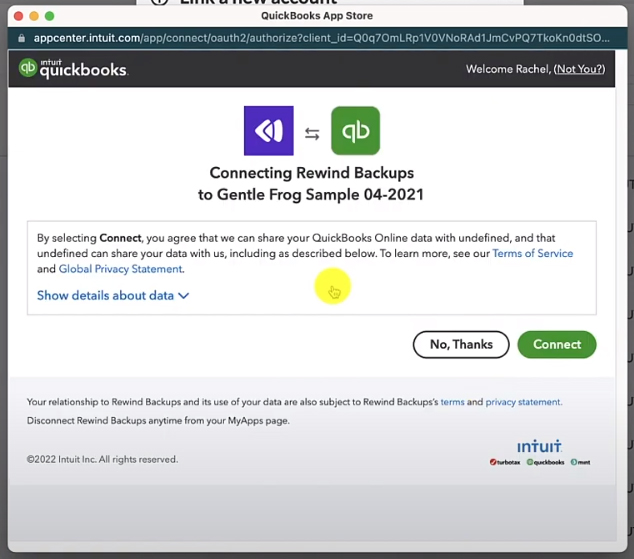
Task: Click the purple Rewind Backups app icon
Action: [x=268, y=131]
